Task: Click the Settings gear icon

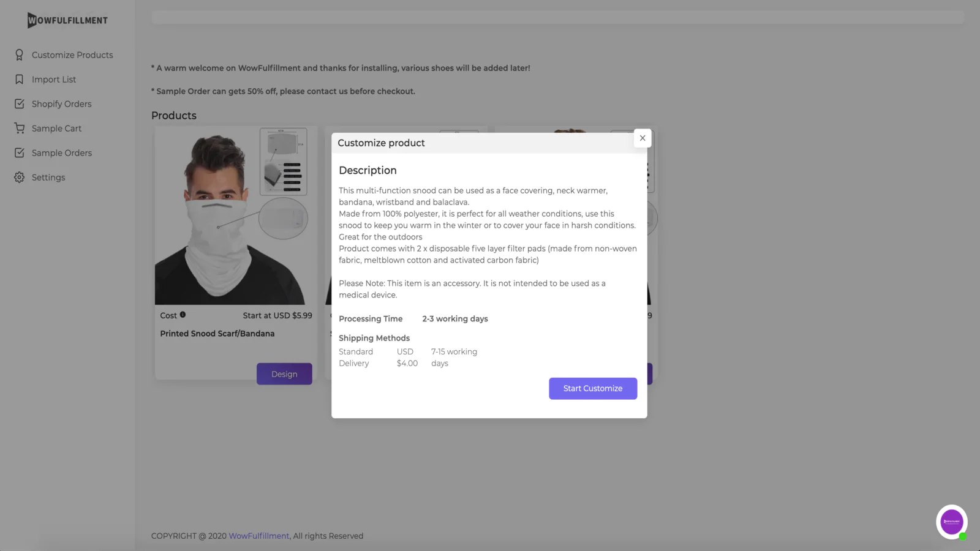Action: (x=20, y=178)
